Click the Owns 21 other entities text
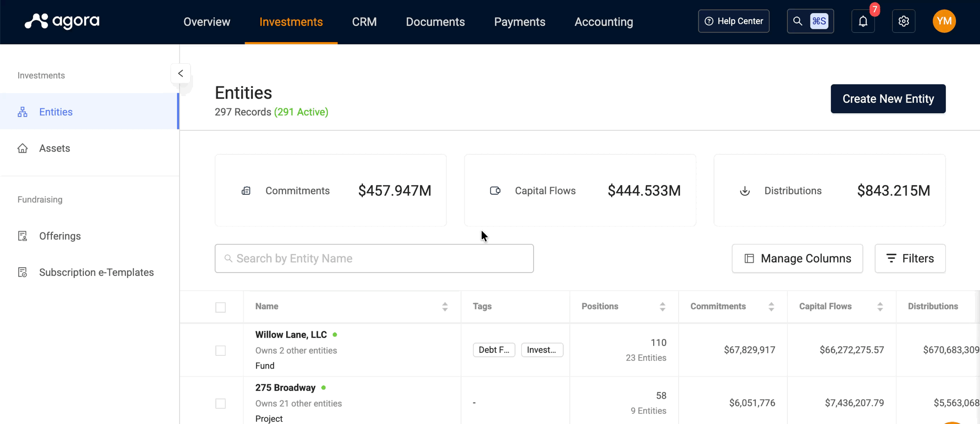 click(x=298, y=403)
